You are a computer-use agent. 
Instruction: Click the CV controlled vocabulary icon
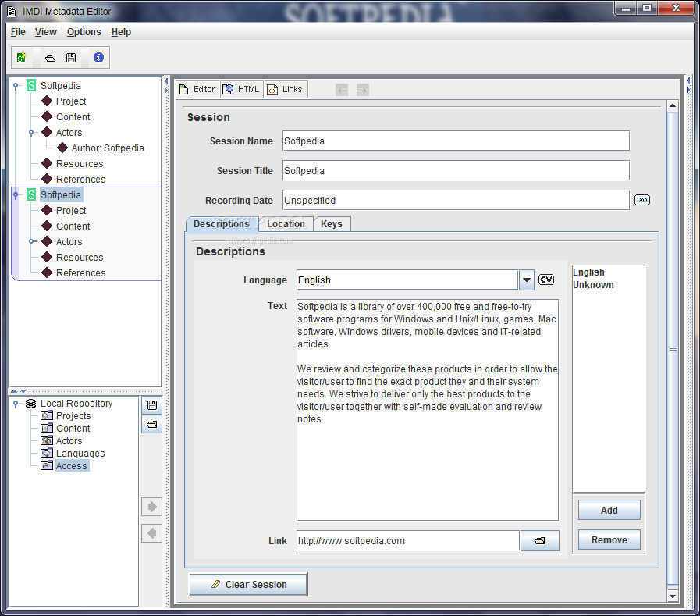click(546, 280)
